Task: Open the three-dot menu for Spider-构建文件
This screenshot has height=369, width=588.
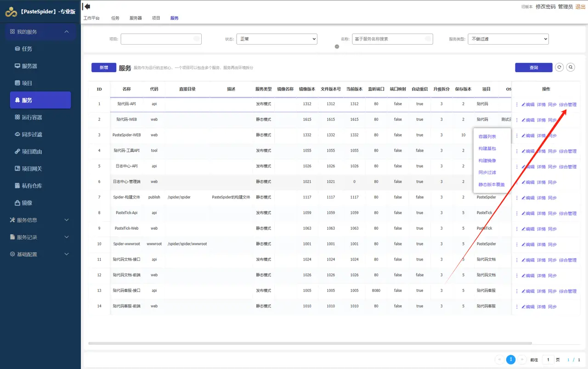Action: (517, 198)
